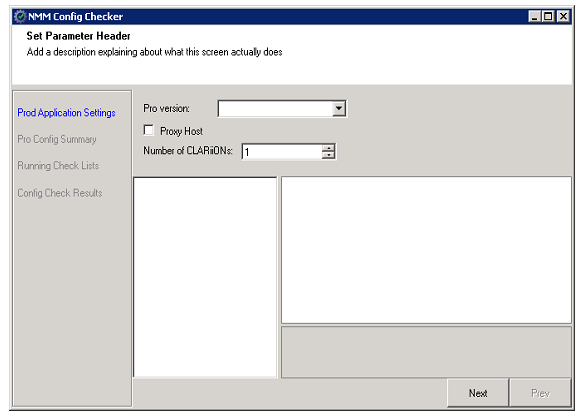This screenshot has width=580, height=420.
Task: Click the Next button
Action: [478, 393]
